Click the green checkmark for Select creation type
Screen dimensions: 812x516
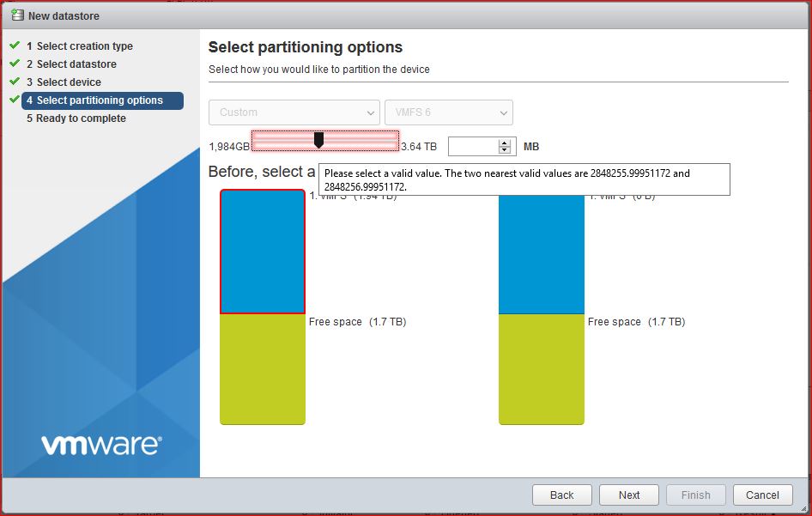[15, 46]
